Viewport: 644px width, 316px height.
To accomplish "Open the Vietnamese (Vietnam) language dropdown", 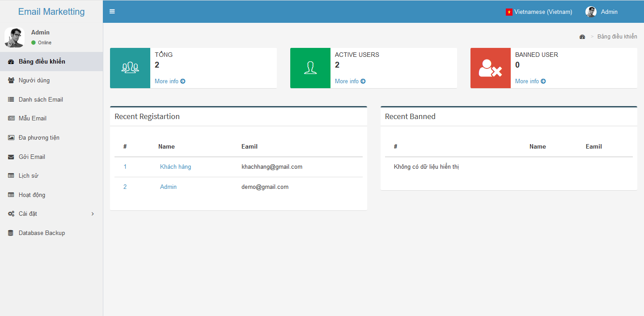I will pos(539,12).
